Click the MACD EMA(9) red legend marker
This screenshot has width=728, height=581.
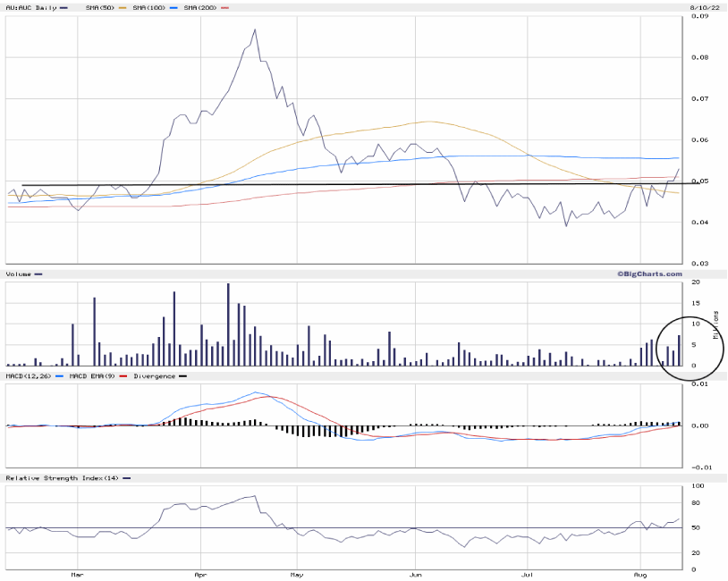pos(123,376)
